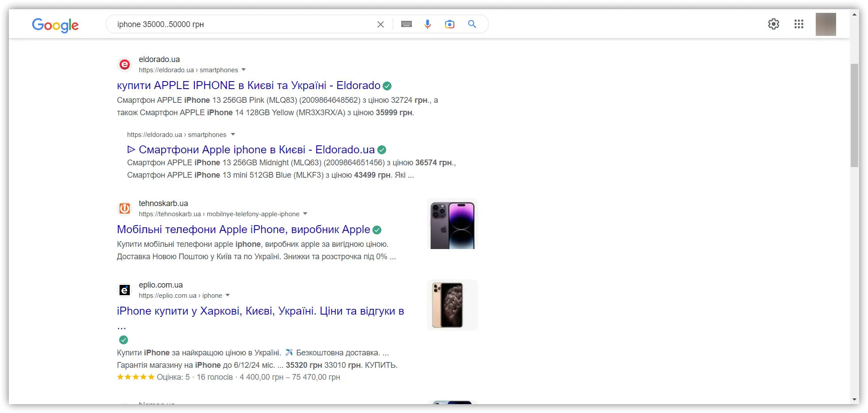
Task: Click the eldorado.ua site favicon
Action: 125,65
